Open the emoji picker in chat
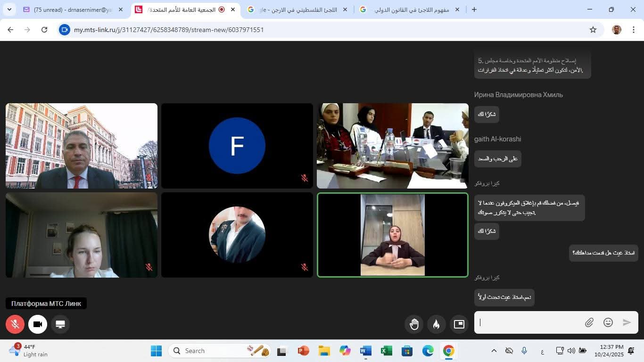 pos(608,322)
